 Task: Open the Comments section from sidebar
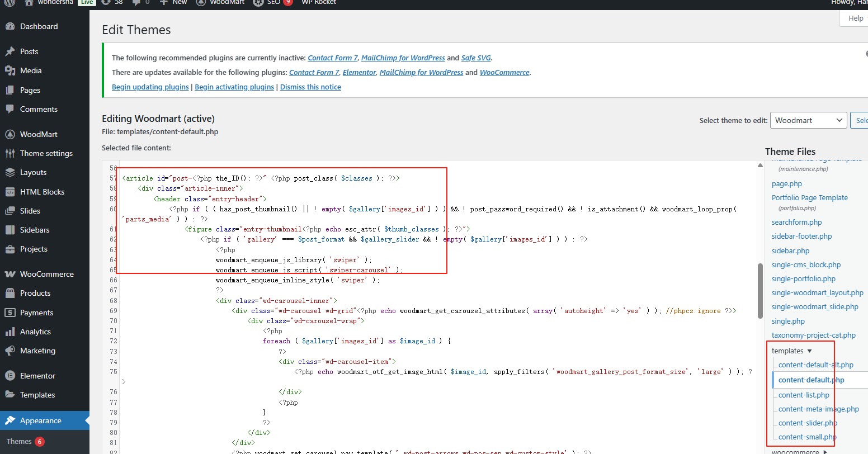point(11,109)
